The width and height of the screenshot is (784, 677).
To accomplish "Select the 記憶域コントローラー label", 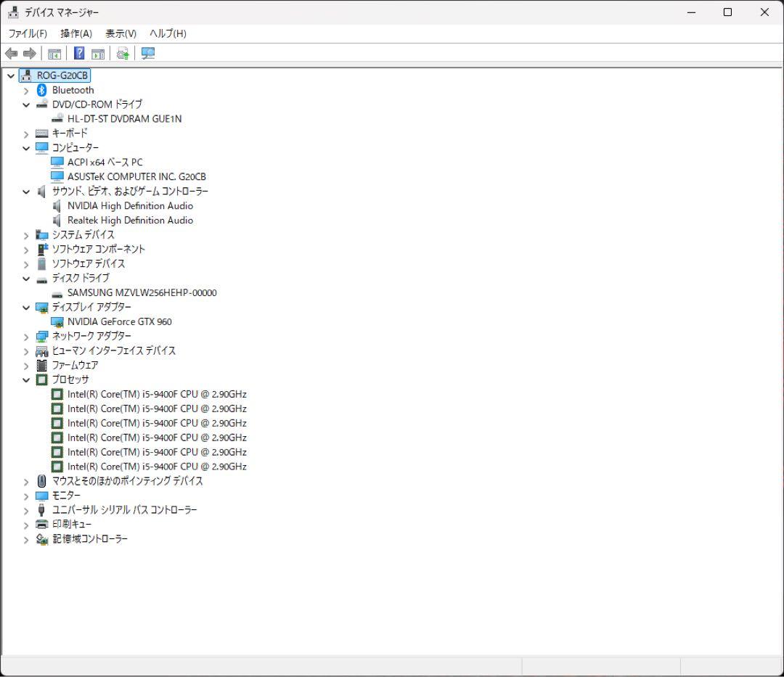I will (90, 539).
